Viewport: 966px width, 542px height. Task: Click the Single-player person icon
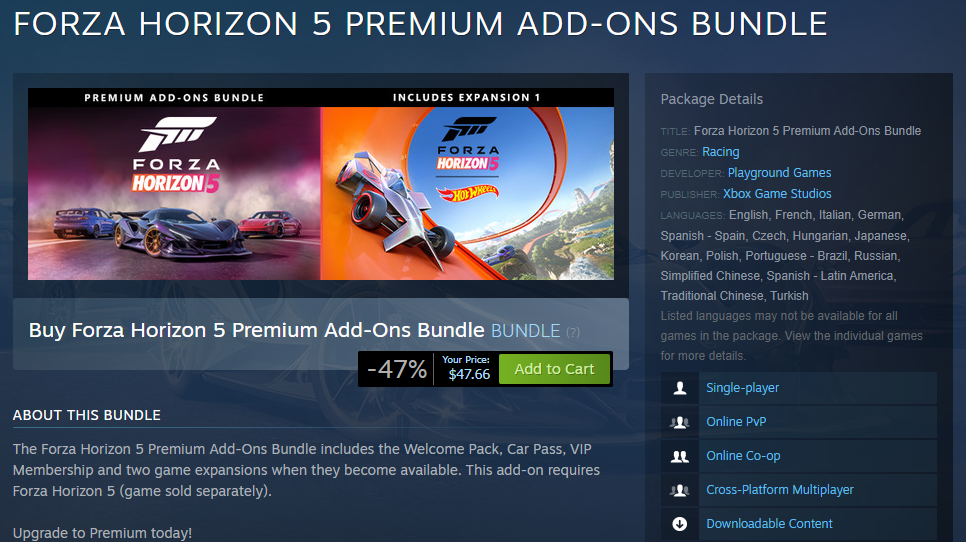[680, 388]
